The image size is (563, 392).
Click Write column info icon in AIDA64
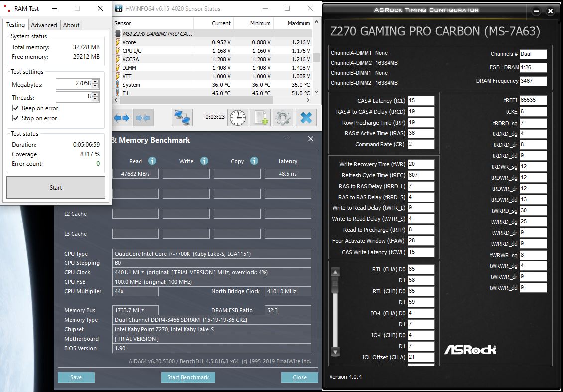tap(204, 161)
